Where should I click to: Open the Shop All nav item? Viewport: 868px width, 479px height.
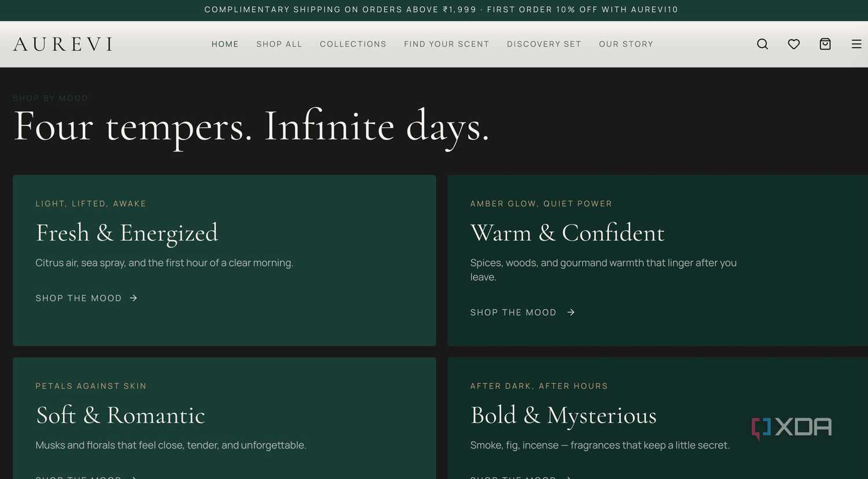[279, 44]
